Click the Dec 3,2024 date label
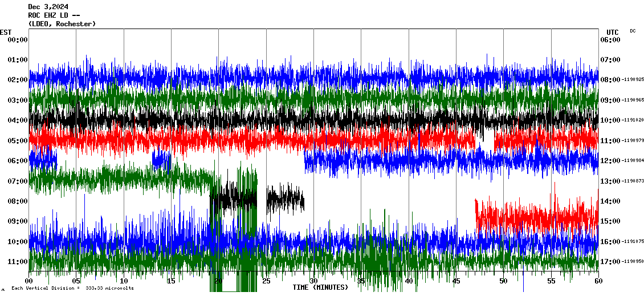The height and width of the screenshot is (296, 644). tap(48, 7)
